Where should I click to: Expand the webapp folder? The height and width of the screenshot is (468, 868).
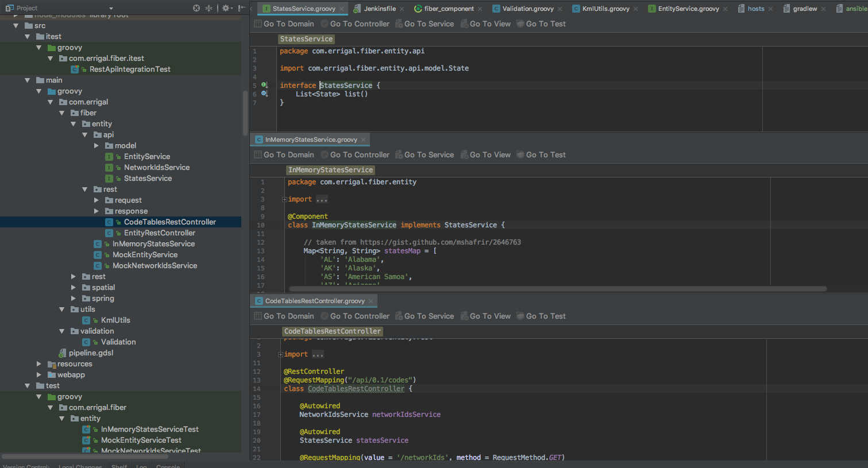[x=39, y=375]
